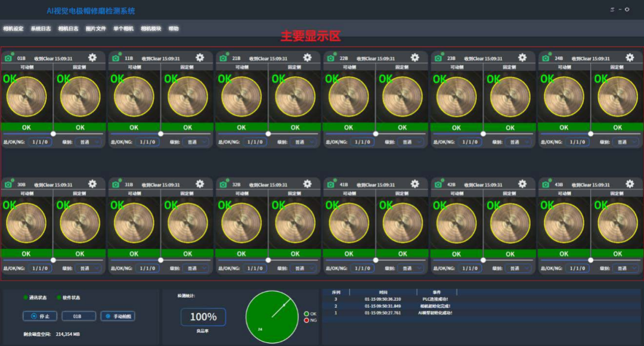Image resolution: width=644 pixels, height=346 pixels.
Task: Open the 图片文件 menu
Action: [95, 29]
